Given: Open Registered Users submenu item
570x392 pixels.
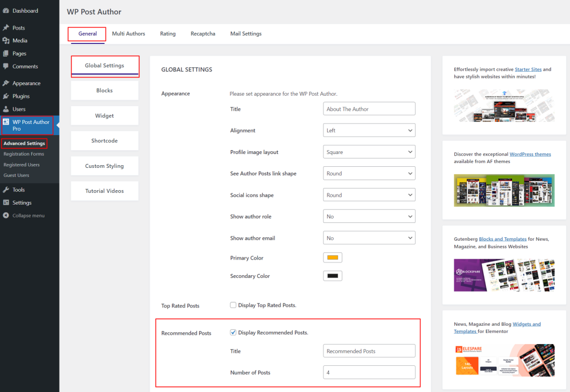Looking at the screenshot, I should coord(22,165).
